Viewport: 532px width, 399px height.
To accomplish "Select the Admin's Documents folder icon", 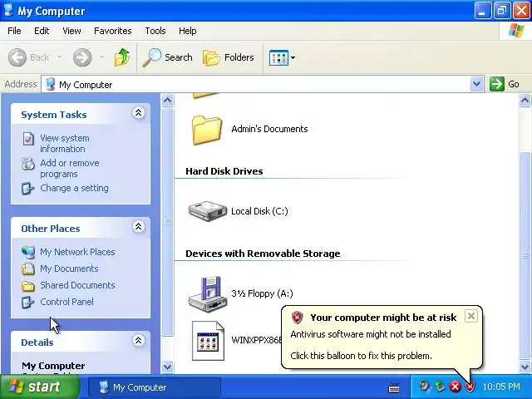I will pos(207,130).
